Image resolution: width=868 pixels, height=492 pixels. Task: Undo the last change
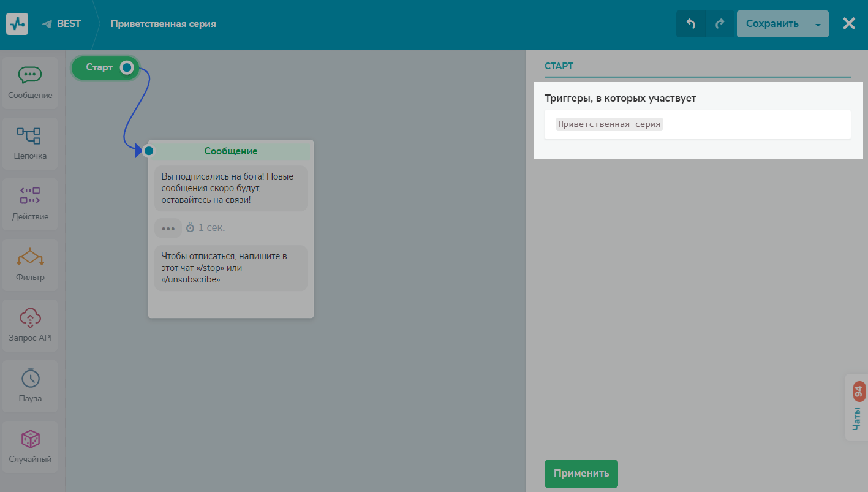pyautogui.click(x=691, y=24)
